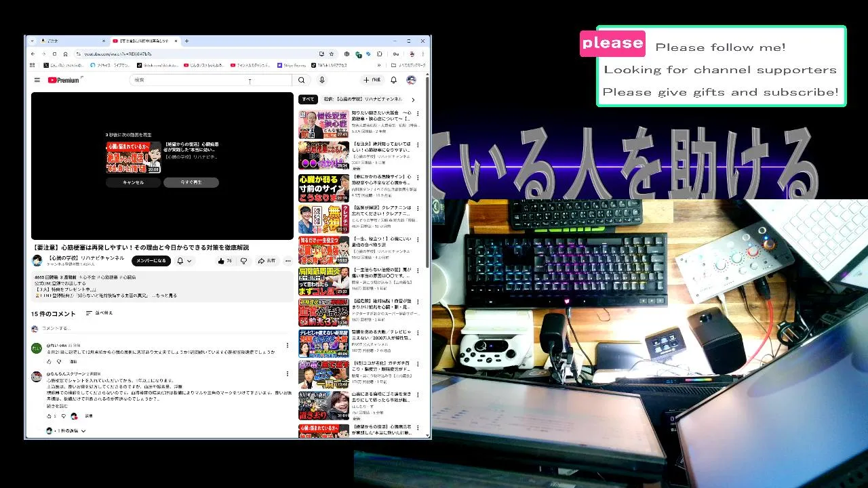This screenshot has width=868, height=488.
Task: Reply to the first comment
Action: (73, 361)
